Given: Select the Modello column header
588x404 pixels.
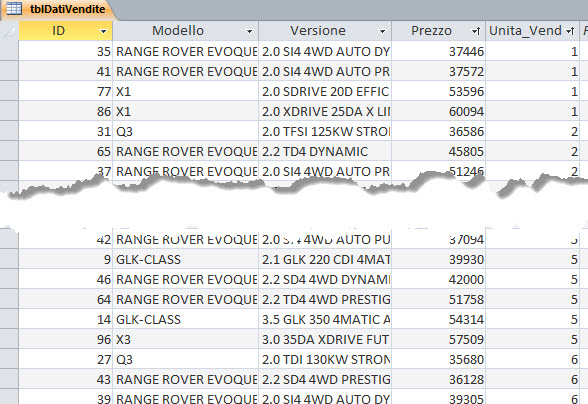Looking at the screenshot, I should [x=186, y=31].
